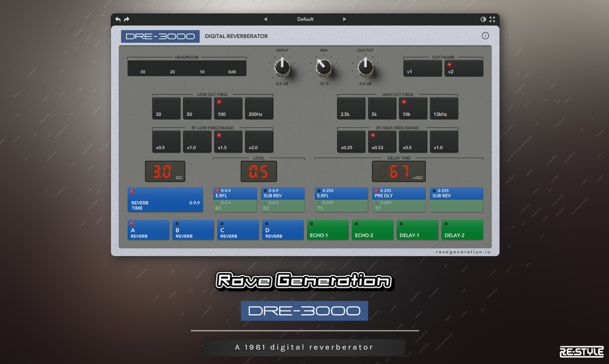
Task: Set low cut frequency to 50
Action: click(x=197, y=108)
